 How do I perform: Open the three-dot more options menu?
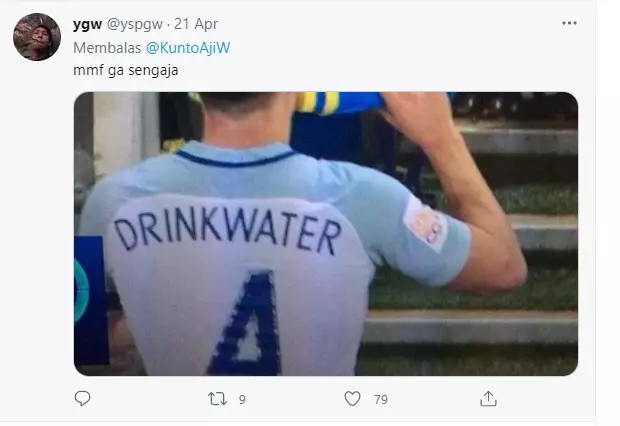coord(569,23)
